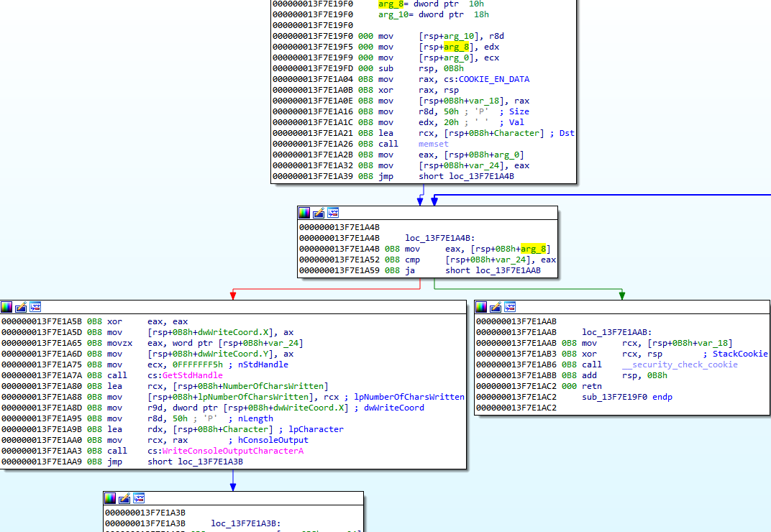The width and height of the screenshot is (771, 532).
Task: Click third header icon on loc_13F7E1A4B block
Action: 333,213
